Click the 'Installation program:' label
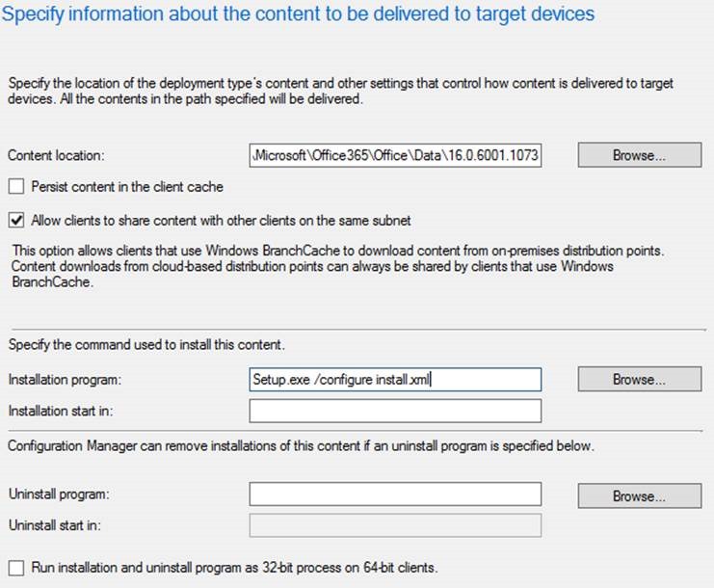The width and height of the screenshot is (714, 588). pyautogui.click(x=66, y=380)
